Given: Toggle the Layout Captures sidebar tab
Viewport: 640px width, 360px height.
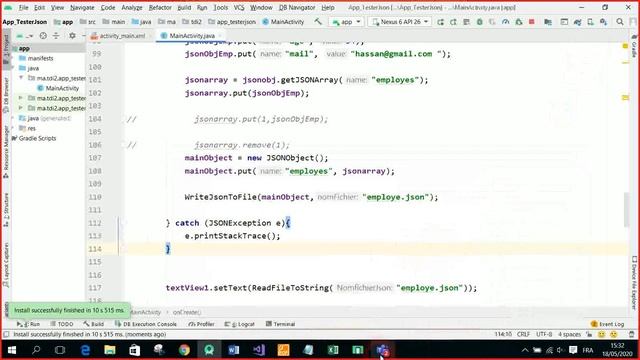Looking at the screenshot, I should coord(6,264).
